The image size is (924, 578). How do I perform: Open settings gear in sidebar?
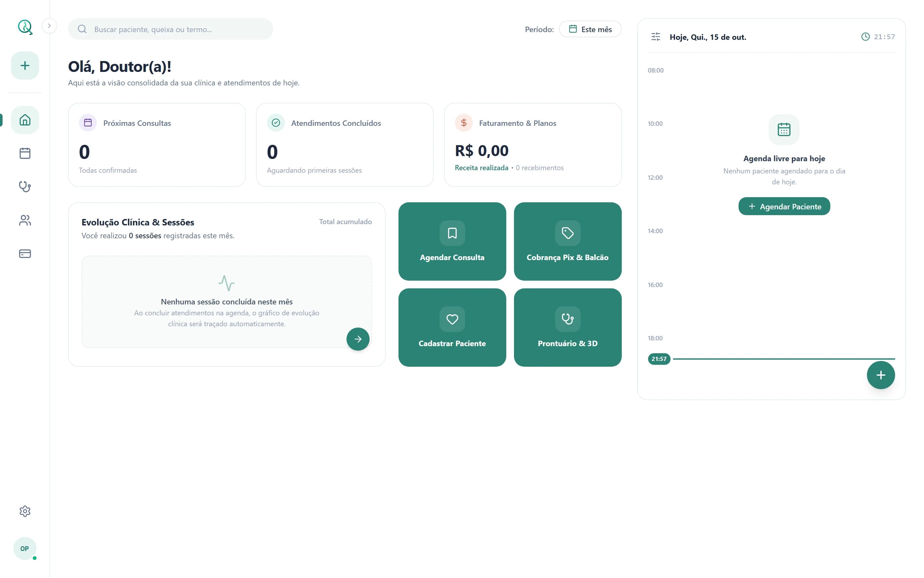[25, 511]
